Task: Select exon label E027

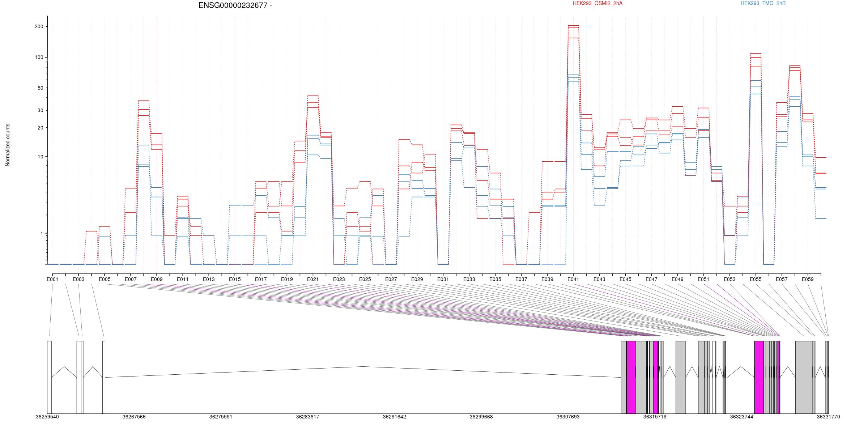Action: [391, 279]
